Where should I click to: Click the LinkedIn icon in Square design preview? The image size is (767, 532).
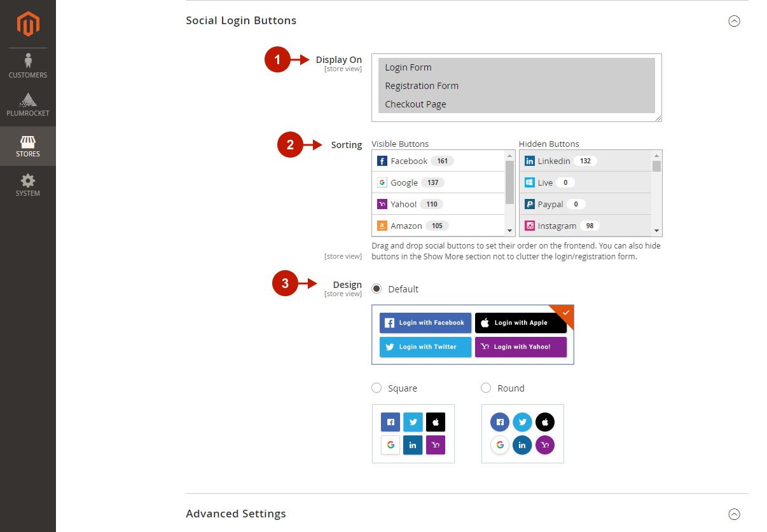pyautogui.click(x=413, y=445)
